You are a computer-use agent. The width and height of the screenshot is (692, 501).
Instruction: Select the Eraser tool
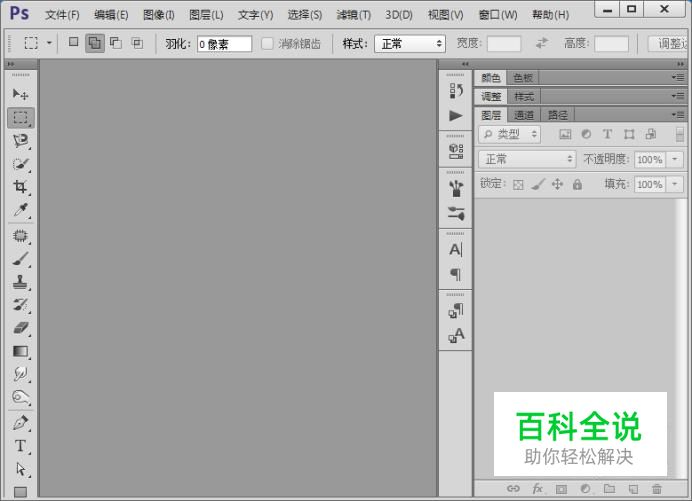click(20, 328)
